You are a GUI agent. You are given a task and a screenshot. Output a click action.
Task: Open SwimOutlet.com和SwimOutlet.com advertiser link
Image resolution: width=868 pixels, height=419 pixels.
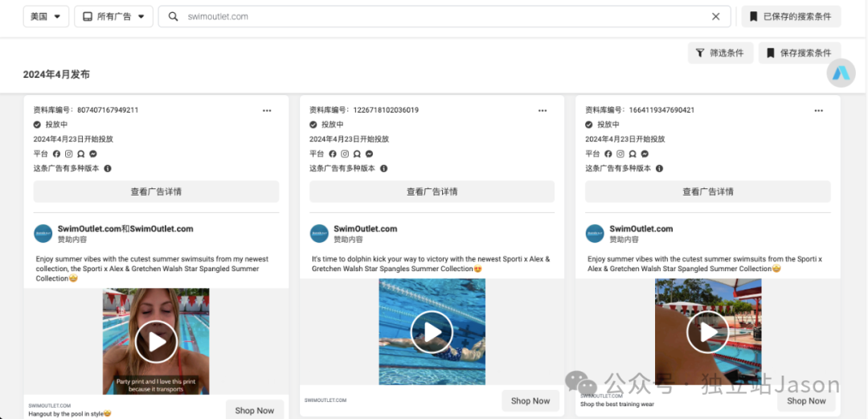(125, 229)
